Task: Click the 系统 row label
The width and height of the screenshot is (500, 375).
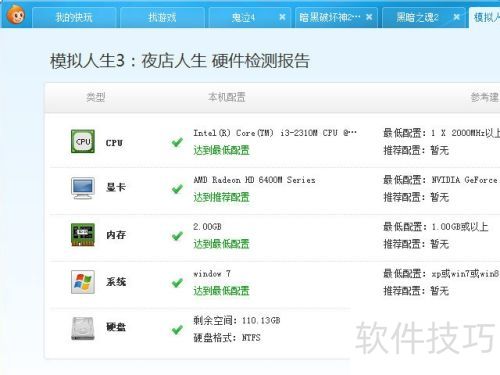Action: (x=116, y=282)
